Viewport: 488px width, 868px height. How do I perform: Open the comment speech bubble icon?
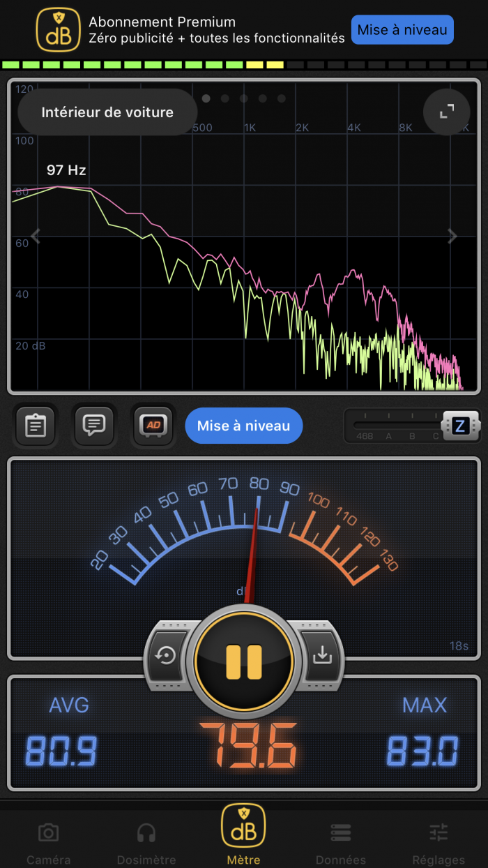tap(93, 425)
